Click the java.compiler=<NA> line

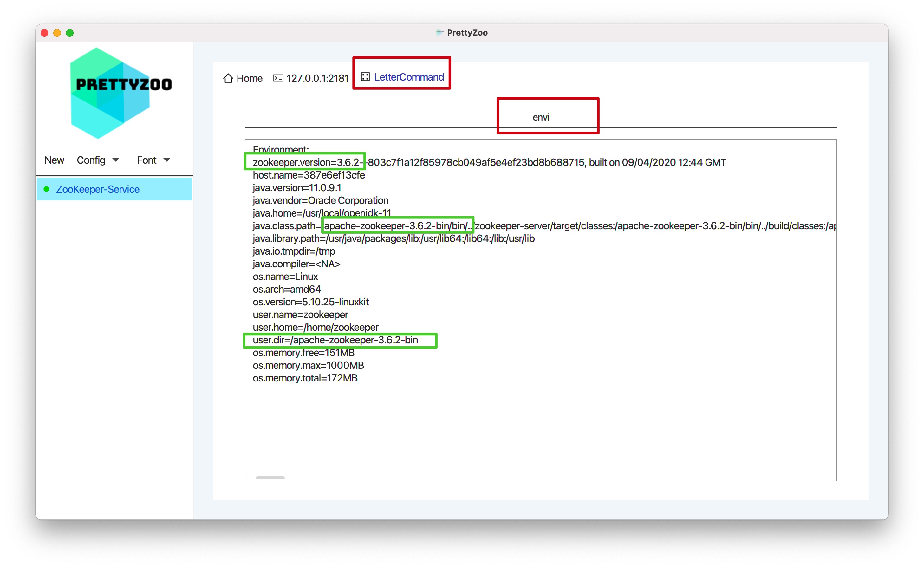point(296,264)
